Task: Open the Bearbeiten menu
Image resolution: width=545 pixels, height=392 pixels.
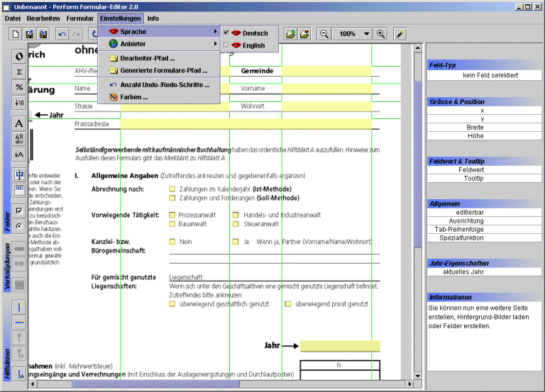Action: [43, 18]
